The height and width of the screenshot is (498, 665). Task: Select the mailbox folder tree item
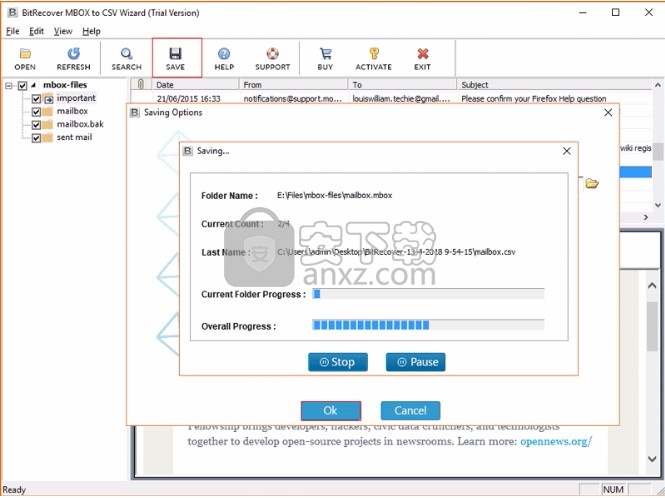(x=72, y=111)
